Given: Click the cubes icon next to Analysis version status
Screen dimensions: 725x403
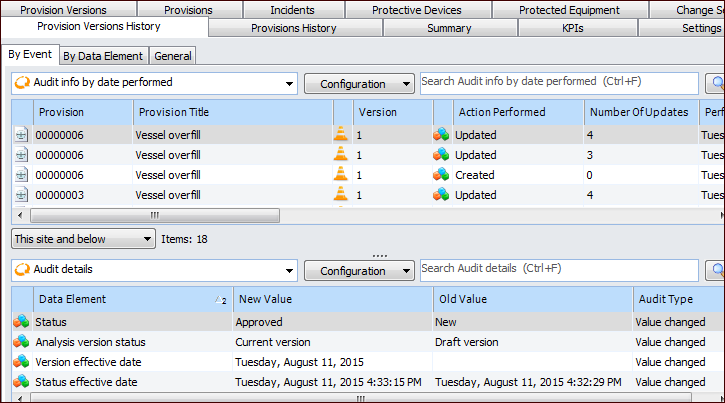Looking at the screenshot, I should point(21,342).
